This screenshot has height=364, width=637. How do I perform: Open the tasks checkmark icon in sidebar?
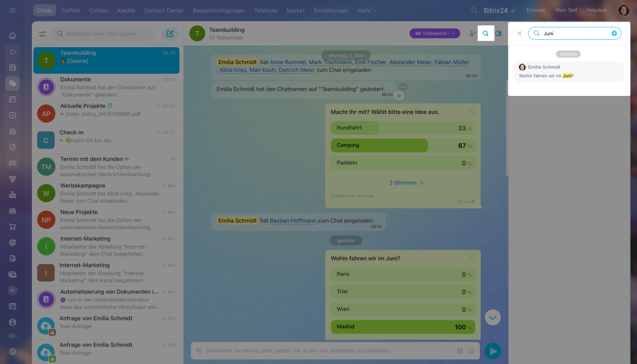click(12, 115)
